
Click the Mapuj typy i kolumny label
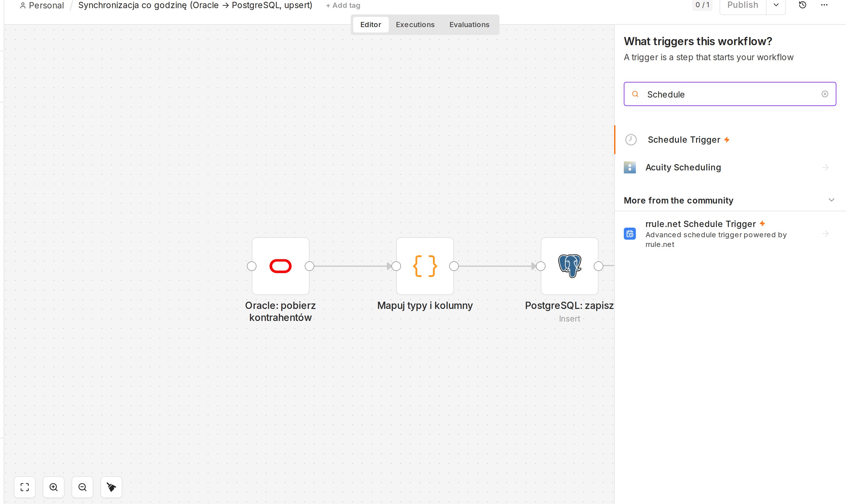click(425, 306)
